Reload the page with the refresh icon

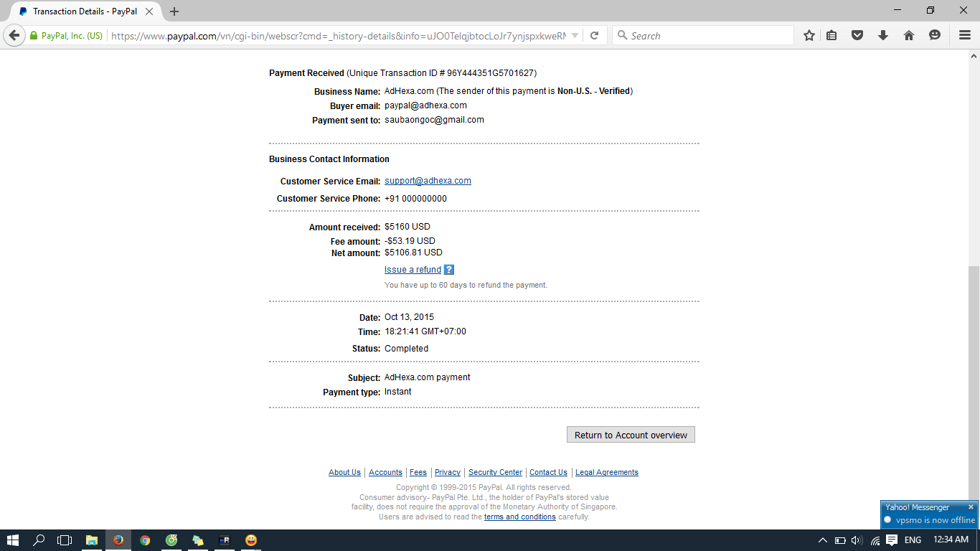click(594, 35)
